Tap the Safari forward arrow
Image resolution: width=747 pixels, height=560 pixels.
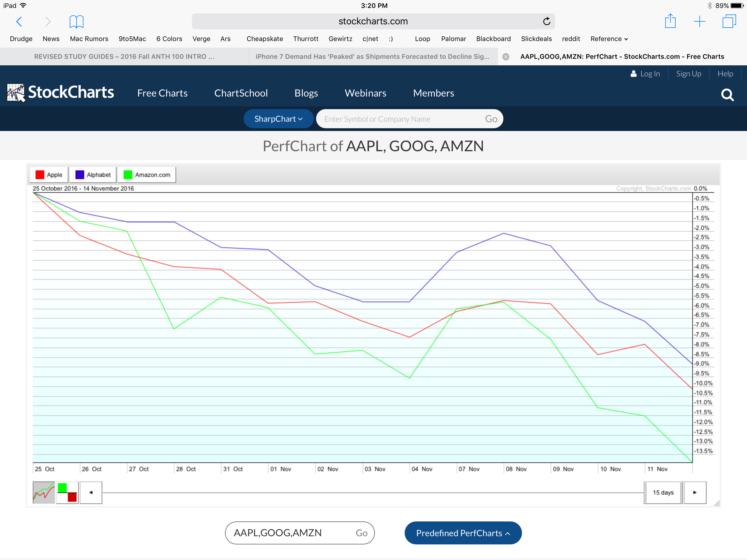[x=48, y=22]
